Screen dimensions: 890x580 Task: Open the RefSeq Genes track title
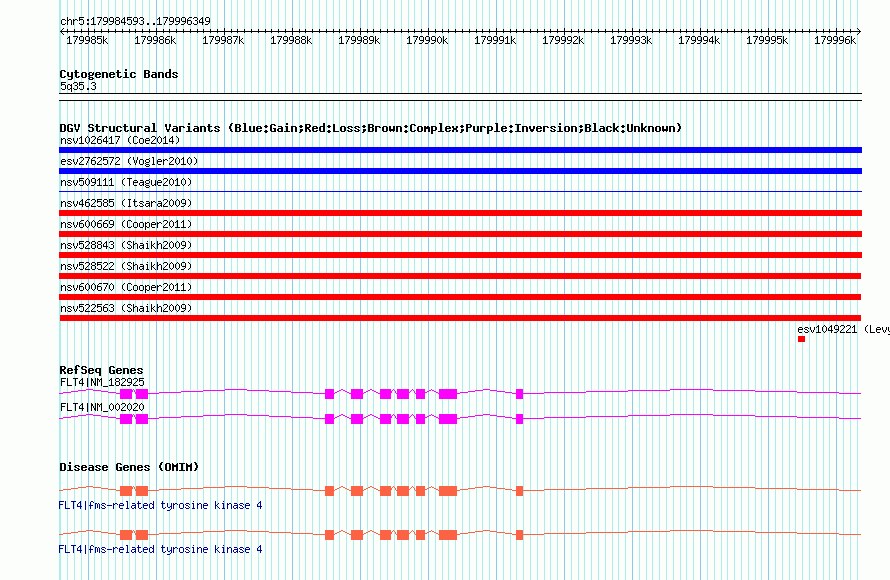(x=101, y=370)
